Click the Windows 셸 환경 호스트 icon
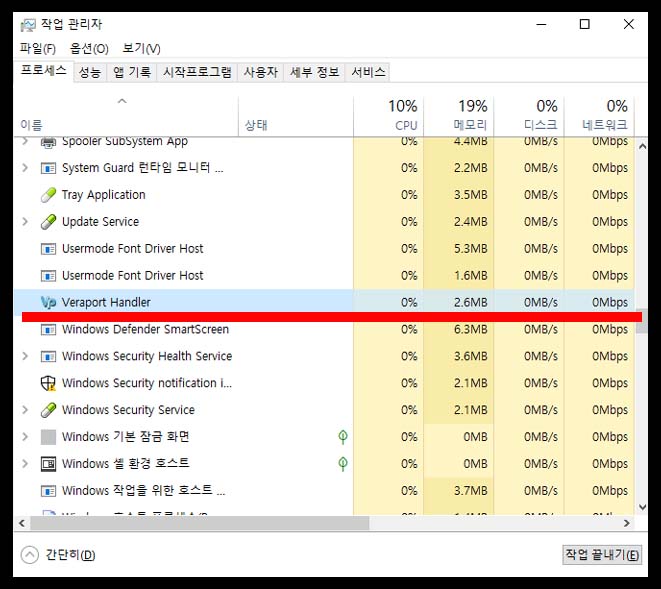The width and height of the screenshot is (661, 589). (x=48, y=464)
